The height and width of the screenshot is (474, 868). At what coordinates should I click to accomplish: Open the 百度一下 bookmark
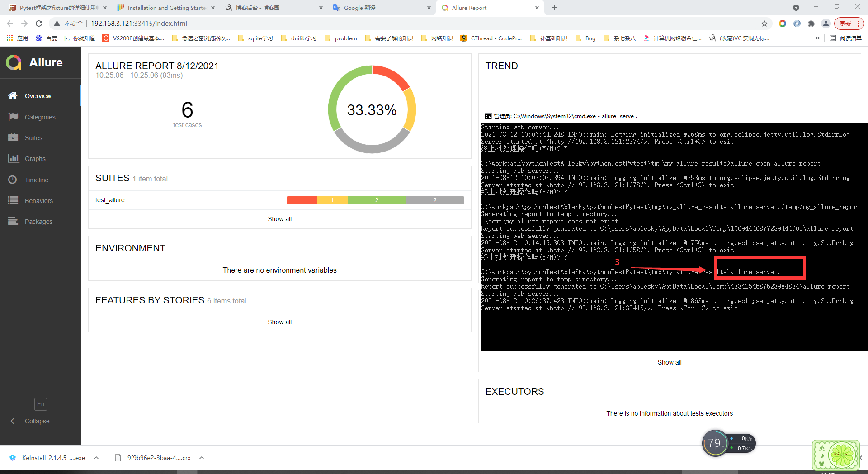65,38
